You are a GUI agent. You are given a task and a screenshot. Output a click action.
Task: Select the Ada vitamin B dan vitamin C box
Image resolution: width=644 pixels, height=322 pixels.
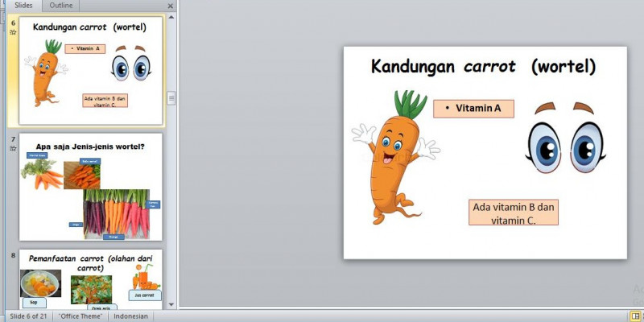click(514, 213)
